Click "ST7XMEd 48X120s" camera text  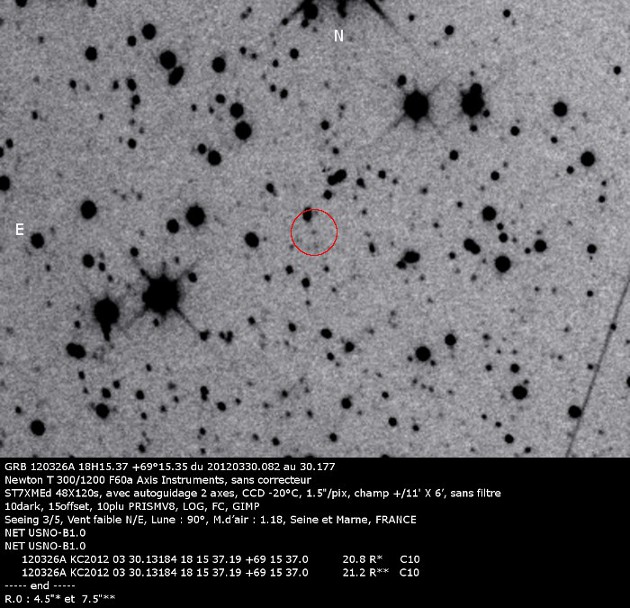pos(51,493)
